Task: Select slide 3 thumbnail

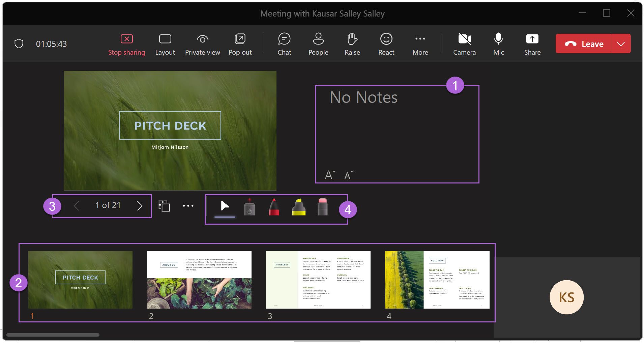Action: [x=318, y=279]
